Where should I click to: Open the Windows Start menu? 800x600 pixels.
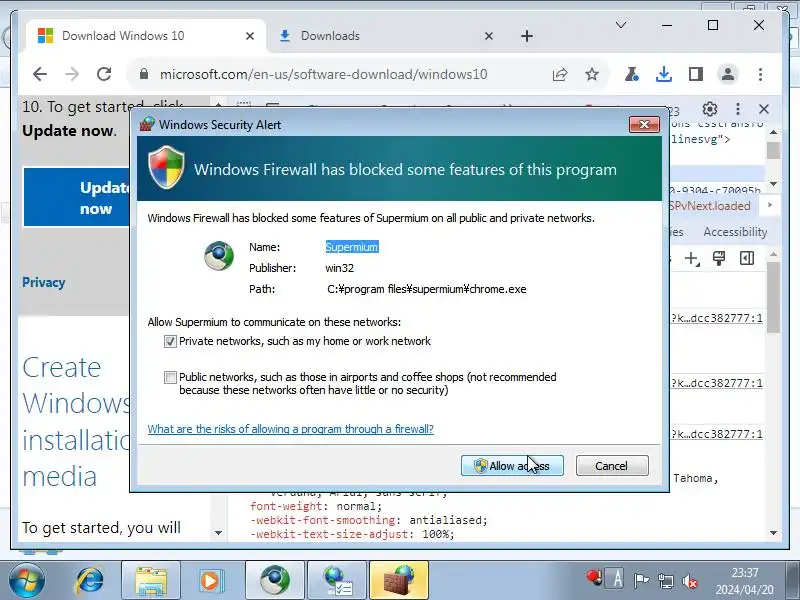(27, 580)
